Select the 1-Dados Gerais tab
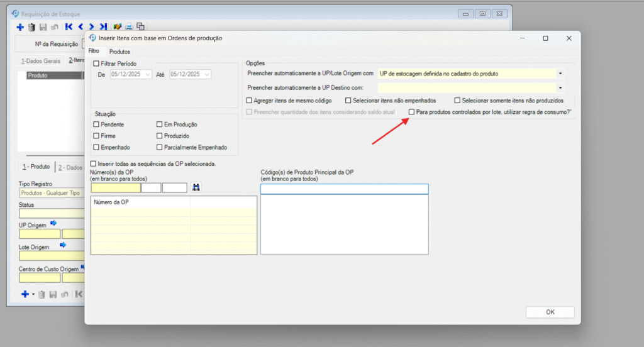This screenshot has width=644, height=347. coord(41,61)
